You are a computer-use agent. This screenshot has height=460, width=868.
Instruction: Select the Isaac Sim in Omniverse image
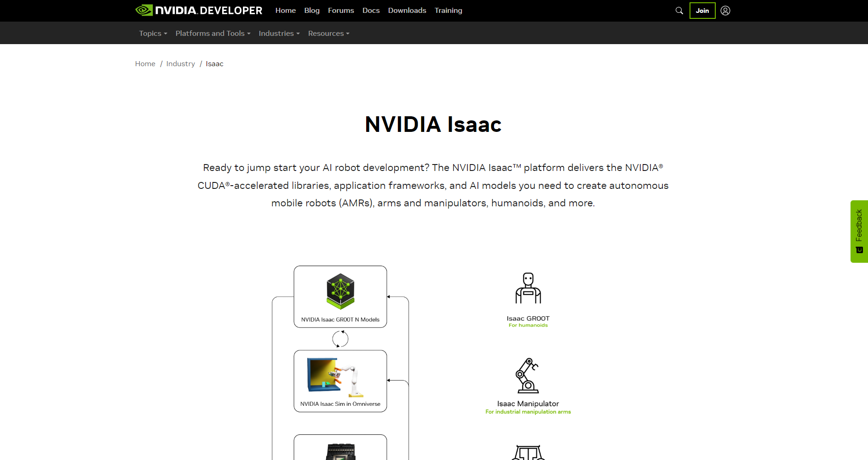click(x=336, y=377)
